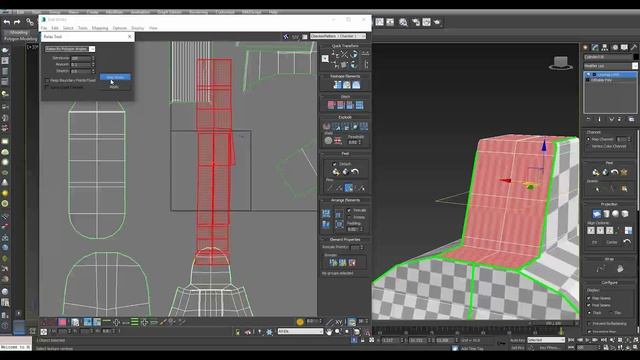Select the Map Channel radio button
Image resolution: width=640 pixels, height=360 pixels.
click(589, 139)
